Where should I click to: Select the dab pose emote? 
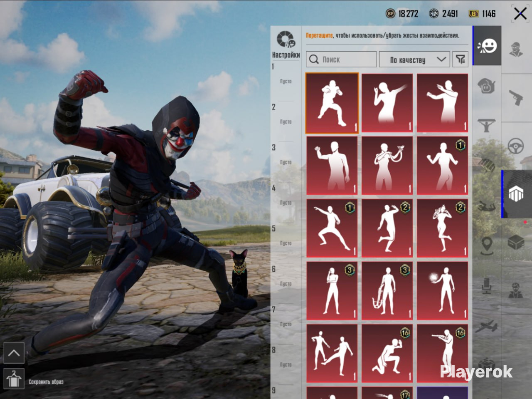(x=387, y=103)
